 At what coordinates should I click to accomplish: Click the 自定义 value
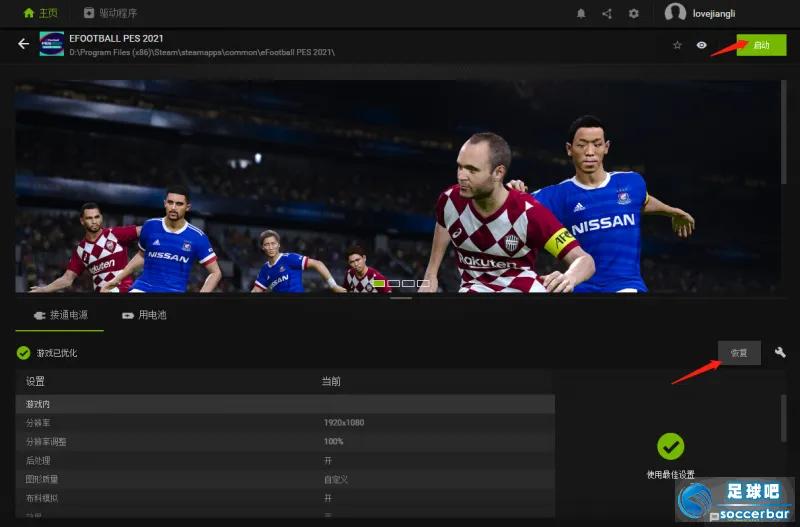click(336, 480)
